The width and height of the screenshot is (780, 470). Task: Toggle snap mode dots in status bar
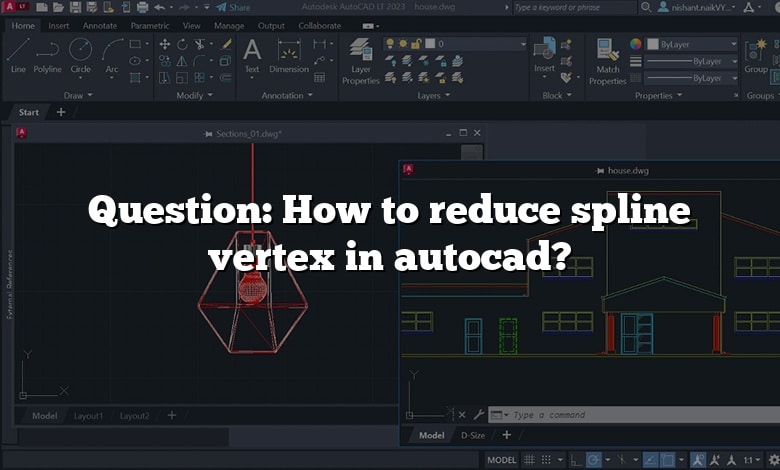pos(546,460)
